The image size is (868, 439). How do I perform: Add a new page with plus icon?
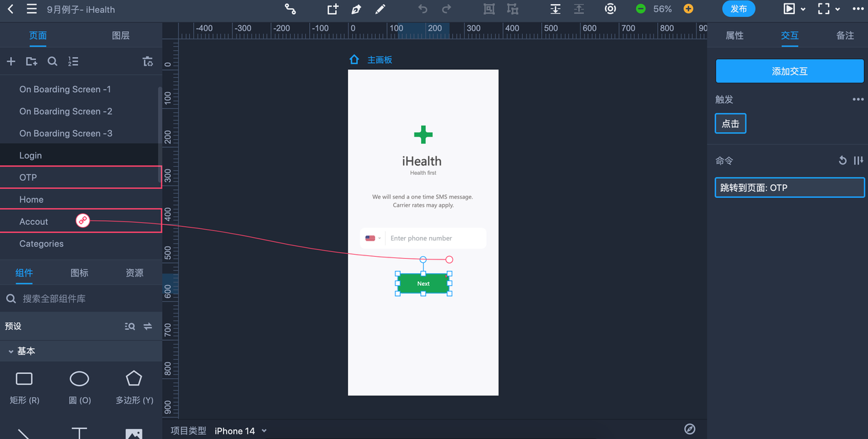coord(11,62)
